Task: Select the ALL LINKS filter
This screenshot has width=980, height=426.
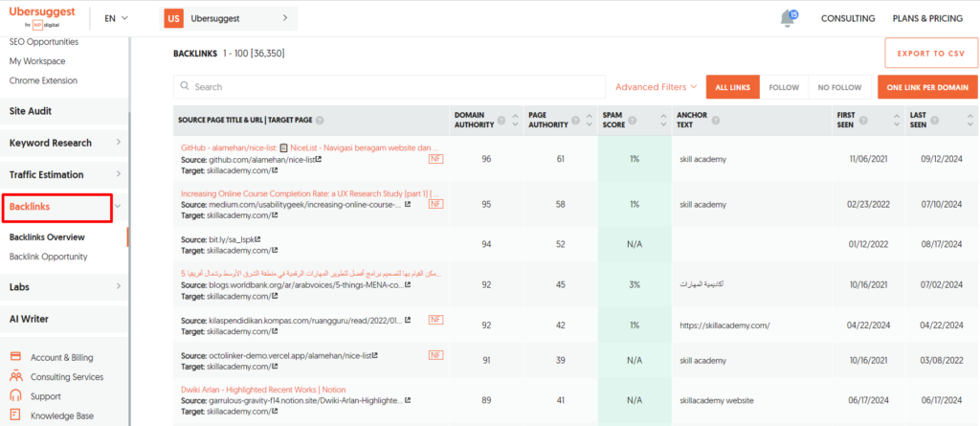Action: click(732, 87)
